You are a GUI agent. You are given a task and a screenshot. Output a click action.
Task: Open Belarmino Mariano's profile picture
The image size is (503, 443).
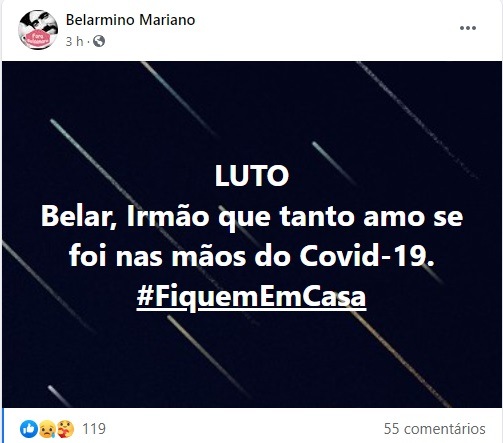[x=38, y=30]
